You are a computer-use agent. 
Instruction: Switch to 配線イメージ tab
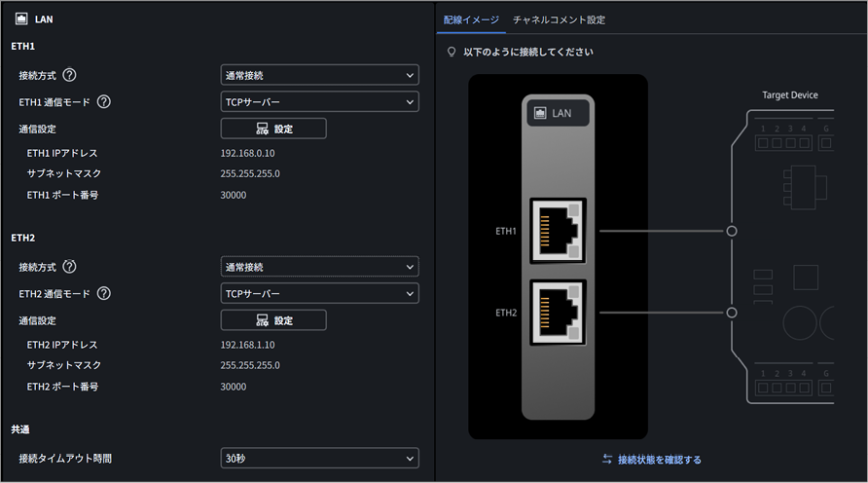(x=471, y=19)
